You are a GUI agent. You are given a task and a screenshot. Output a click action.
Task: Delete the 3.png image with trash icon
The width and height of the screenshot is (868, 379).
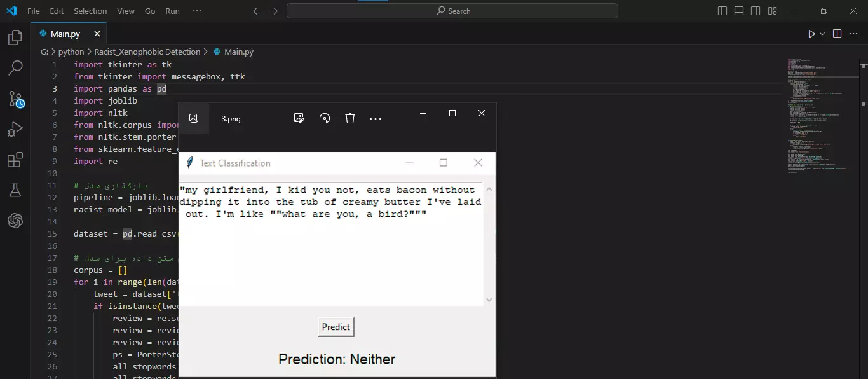pyautogui.click(x=350, y=118)
